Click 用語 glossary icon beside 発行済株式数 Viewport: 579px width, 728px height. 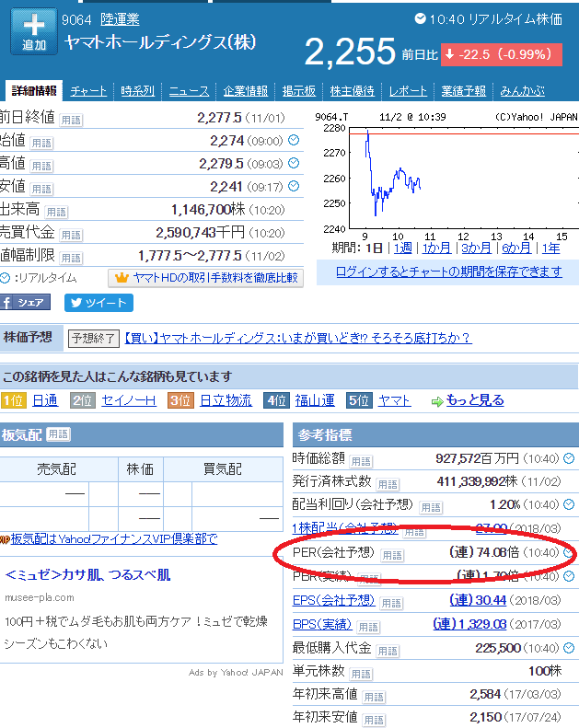click(388, 484)
